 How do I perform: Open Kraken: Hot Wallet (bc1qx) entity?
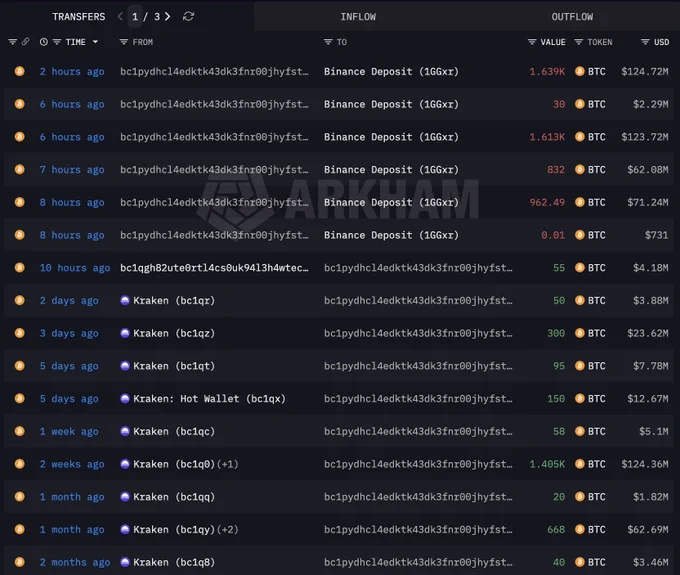pyautogui.click(x=209, y=399)
